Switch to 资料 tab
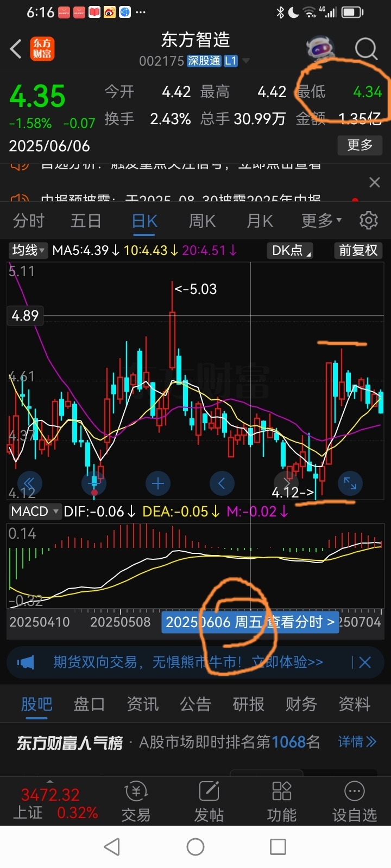This screenshot has height=868, width=391. point(354,704)
